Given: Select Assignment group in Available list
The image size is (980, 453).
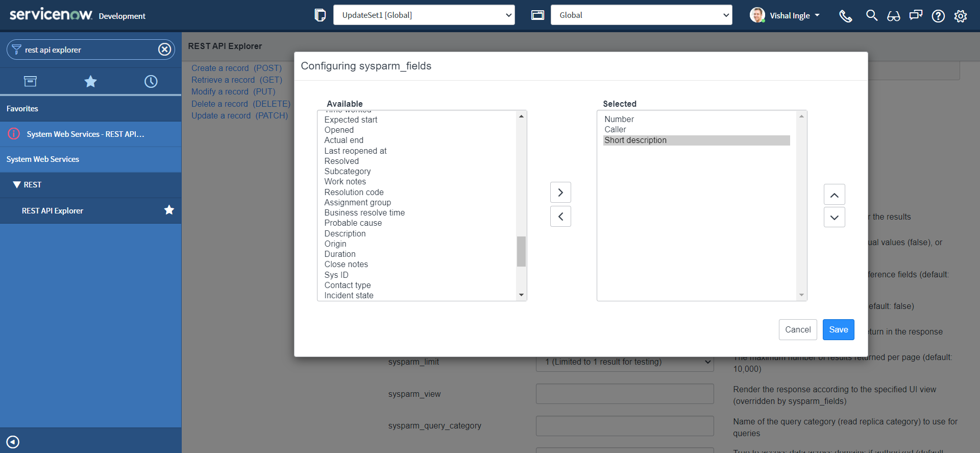Looking at the screenshot, I should coord(358,202).
